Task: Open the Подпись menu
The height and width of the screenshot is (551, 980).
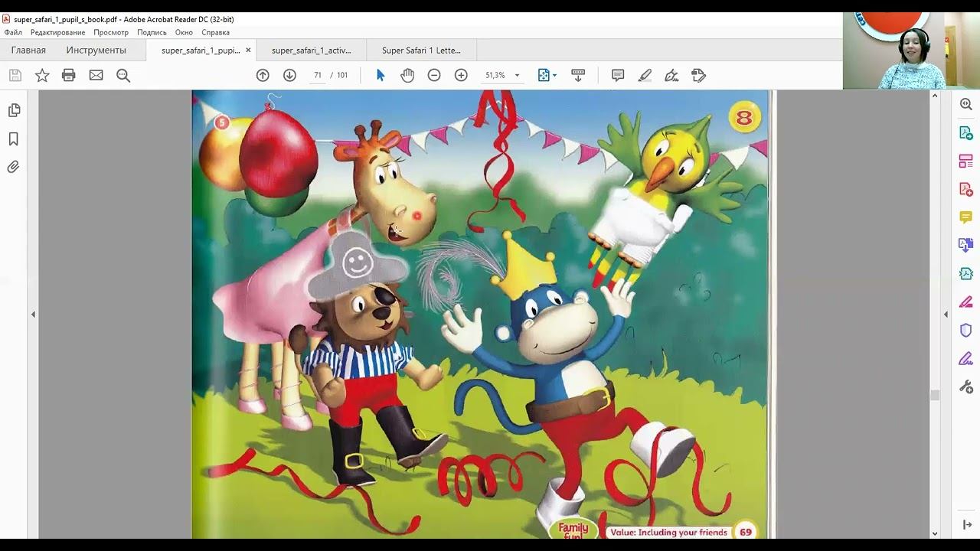Action: (152, 32)
